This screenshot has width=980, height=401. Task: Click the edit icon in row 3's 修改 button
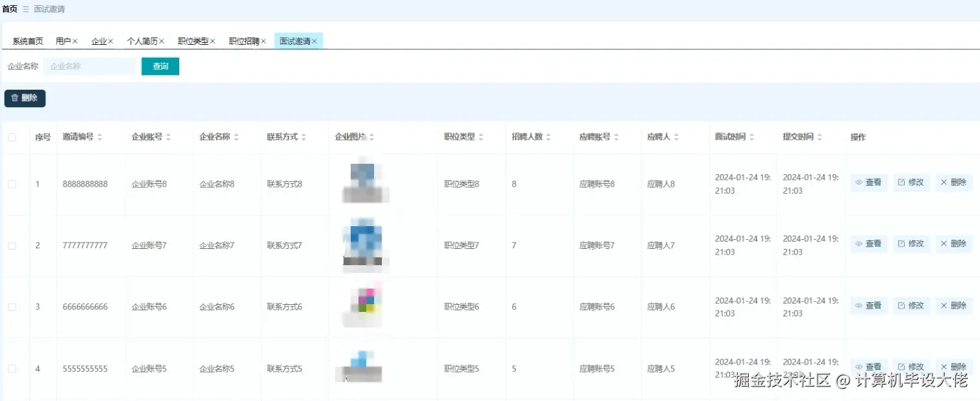coord(901,305)
